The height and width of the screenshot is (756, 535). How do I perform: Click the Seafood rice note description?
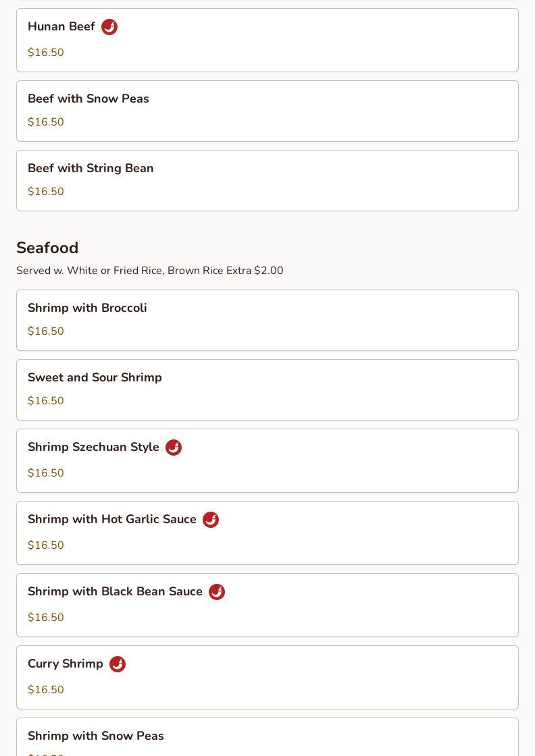150,271
